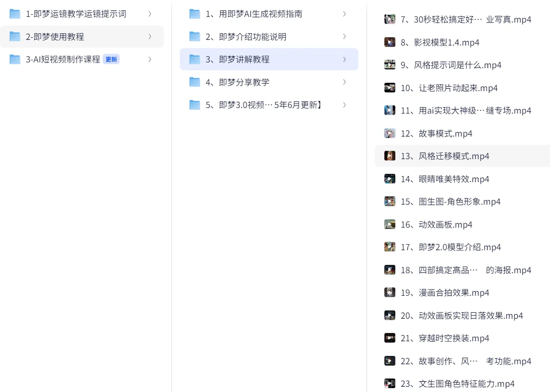The image size is (550, 392).
Task: Expand chevron of 3-AI短视频制作课程
Action: click(x=150, y=59)
